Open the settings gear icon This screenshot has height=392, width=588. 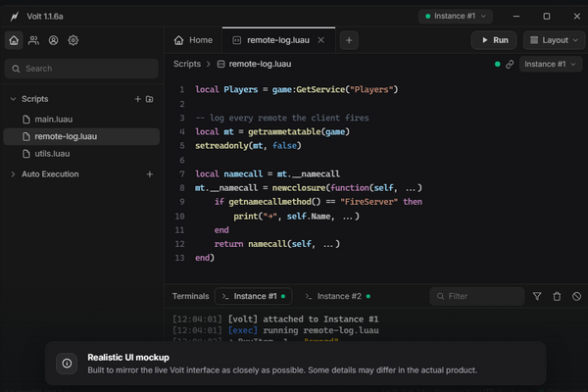73,40
